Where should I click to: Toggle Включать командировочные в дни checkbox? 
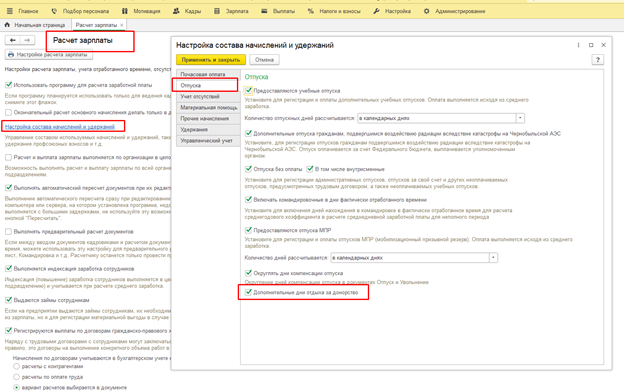248,200
